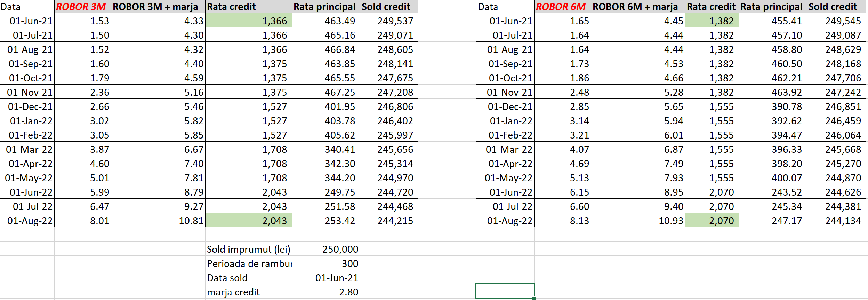Select the marja credit label cell
This screenshot has height=300, width=868.
click(x=248, y=292)
